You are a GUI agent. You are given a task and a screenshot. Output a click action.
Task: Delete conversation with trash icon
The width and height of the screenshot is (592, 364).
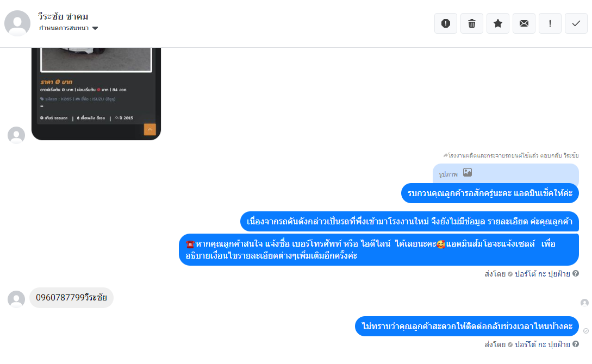pos(471,23)
